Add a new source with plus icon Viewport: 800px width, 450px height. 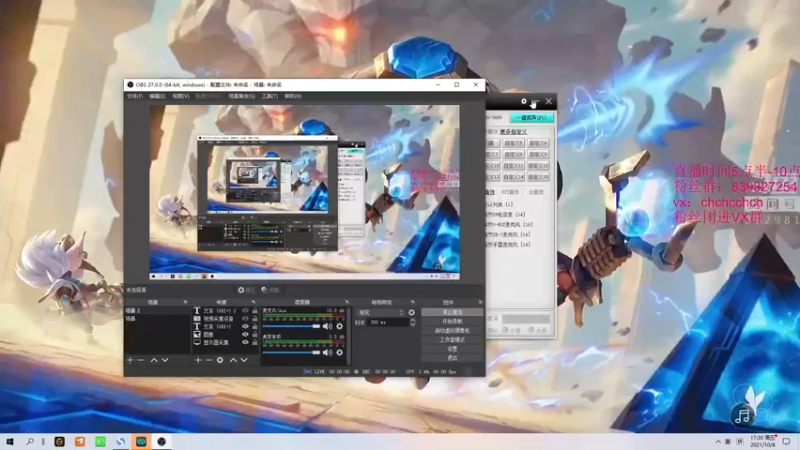tap(198, 360)
